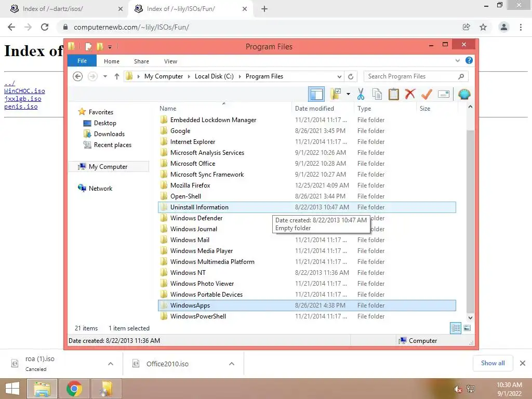Open the Windows Start button
Viewport: 532px width, 399px height.
12,389
